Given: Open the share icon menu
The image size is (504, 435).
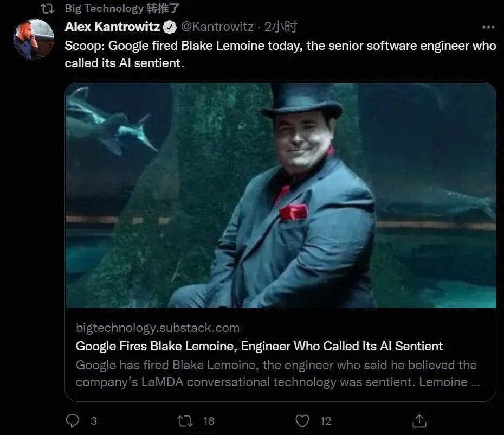Looking at the screenshot, I should pos(419,421).
